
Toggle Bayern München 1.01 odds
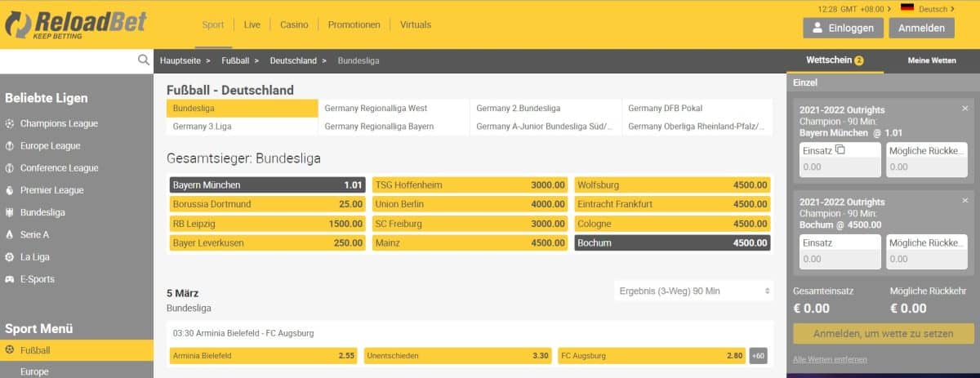click(268, 185)
